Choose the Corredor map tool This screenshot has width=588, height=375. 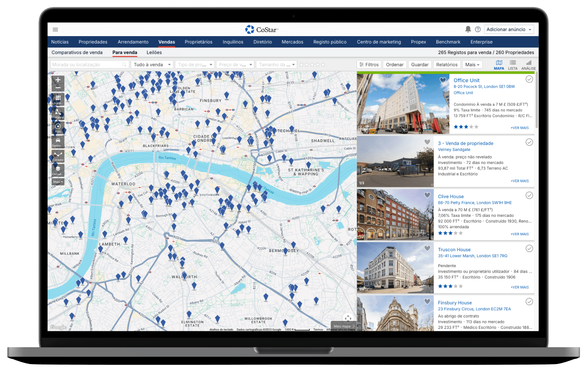(x=58, y=156)
